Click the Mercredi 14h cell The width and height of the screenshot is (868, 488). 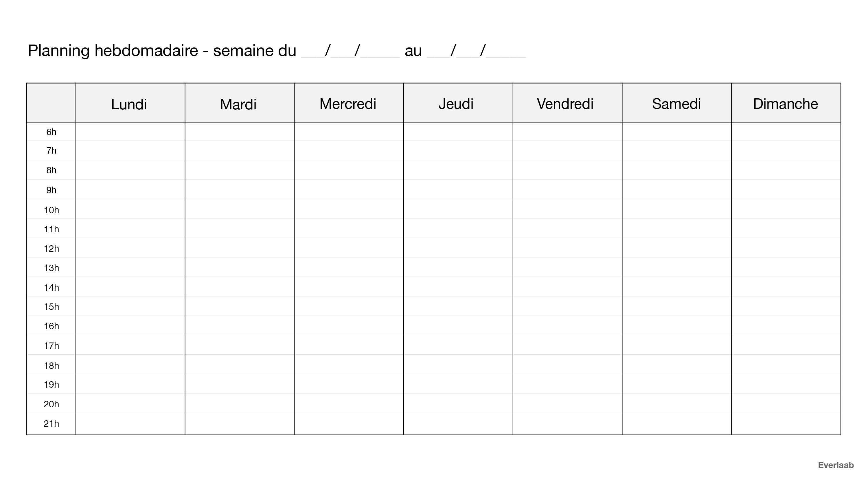click(x=348, y=287)
